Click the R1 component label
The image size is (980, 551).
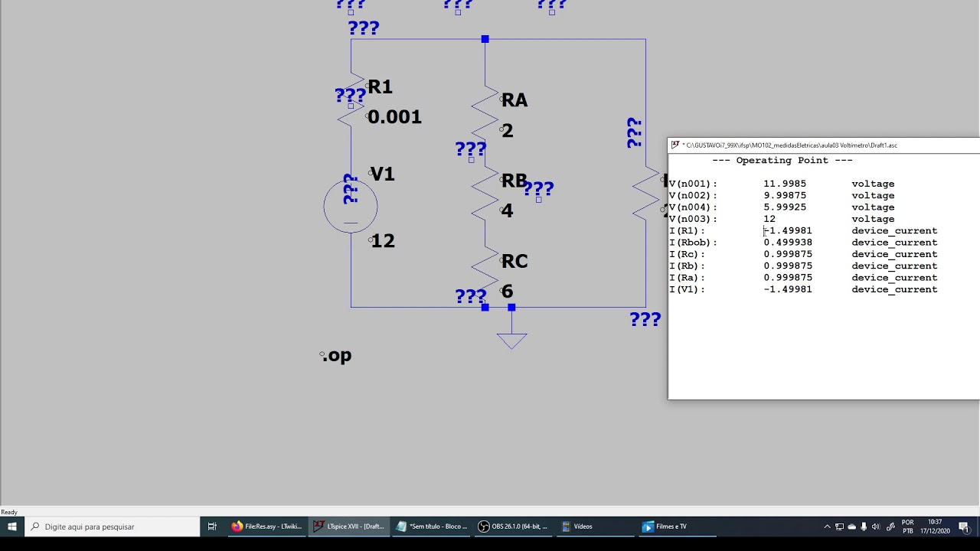coord(381,87)
